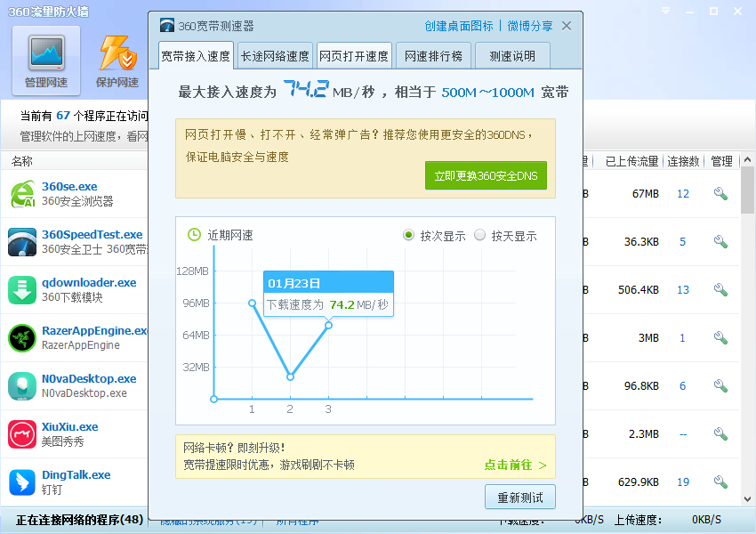Switch to 网页打开速度 tab

tap(354, 56)
